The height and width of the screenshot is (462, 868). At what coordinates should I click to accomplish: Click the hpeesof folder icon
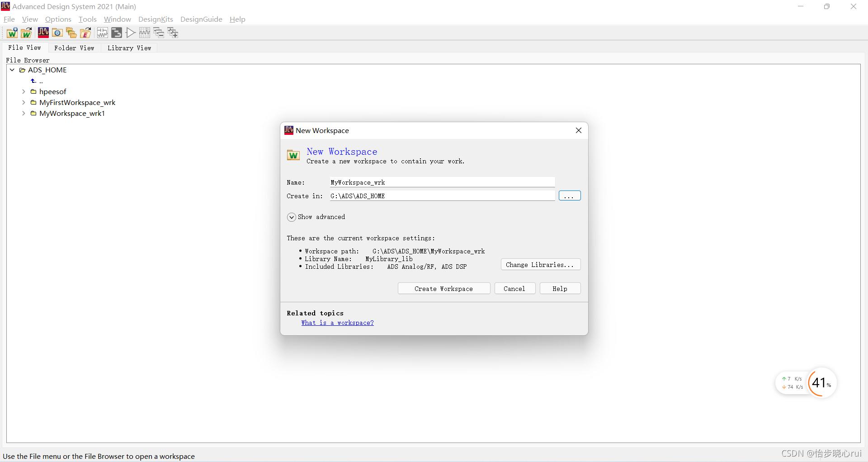point(33,91)
